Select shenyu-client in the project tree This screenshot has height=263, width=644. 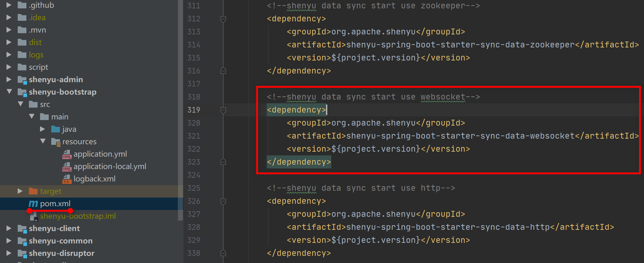tap(54, 229)
